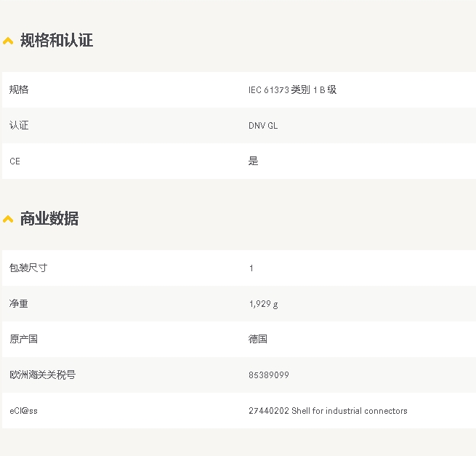Select the tariff number 85389099
The width and height of the screenshot is (476, 456).
(269, 375)
